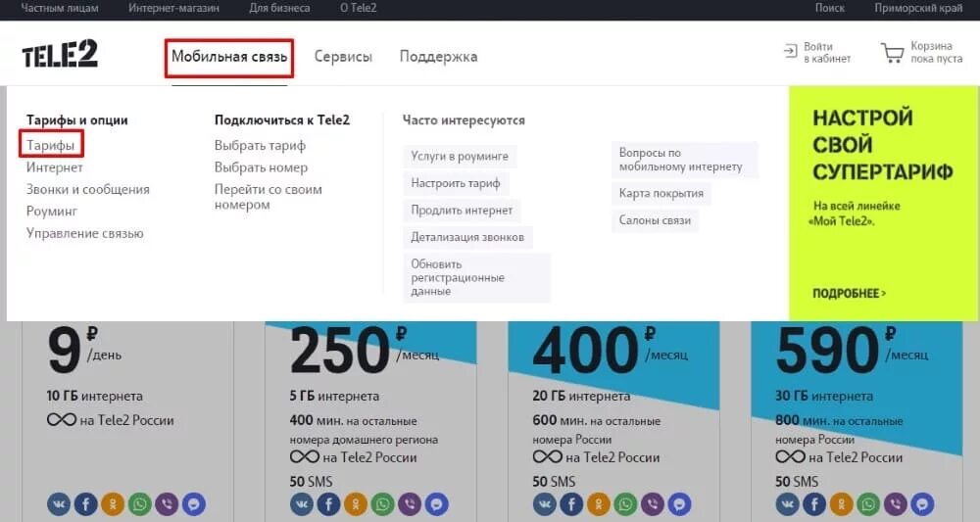Viewport: 980px width, 522px height.
Task: Click WhatsApp icon on 250 ₽/месяц card
Action: coord(382,504)
